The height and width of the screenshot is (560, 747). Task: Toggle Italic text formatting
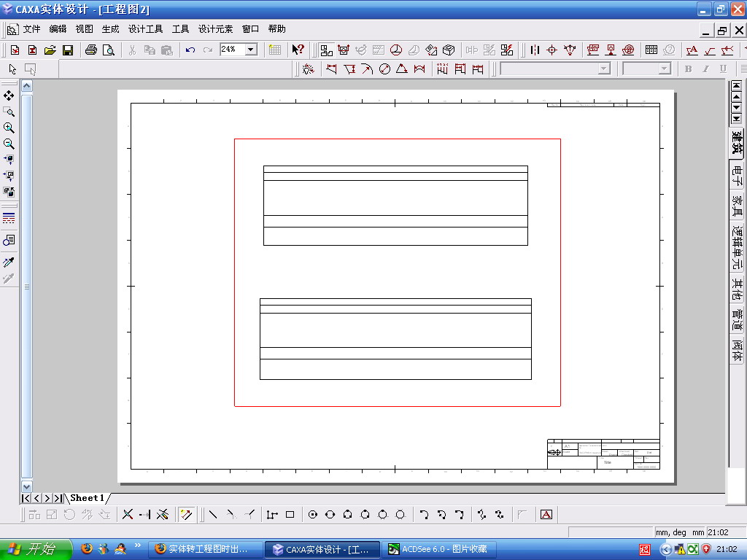(705, 69)
